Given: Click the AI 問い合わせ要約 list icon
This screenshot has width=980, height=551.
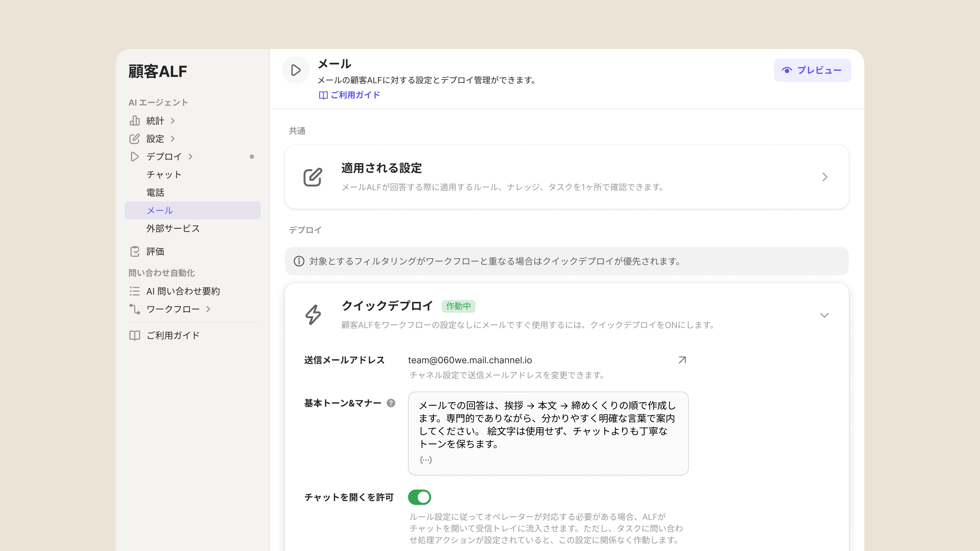Looking at the screenshot, I should pos(134,291).
